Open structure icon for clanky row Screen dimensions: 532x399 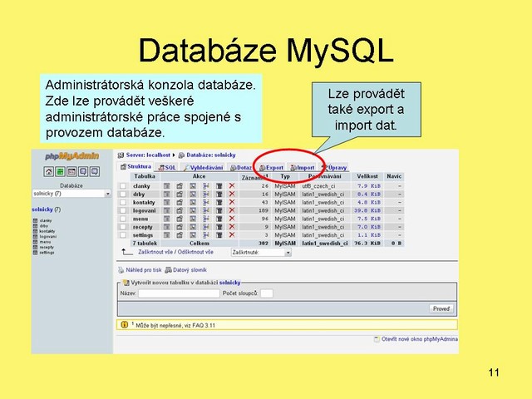click(180, 186)
